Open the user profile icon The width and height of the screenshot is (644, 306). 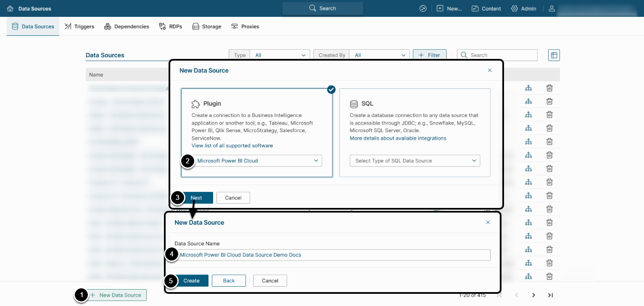click(552, 8)
